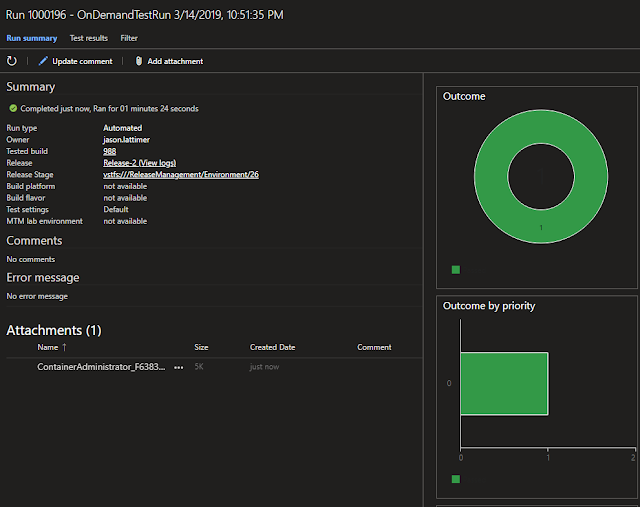Click the Add attachment button
This screenshot has height=507, width=640.
pos(175,61)
